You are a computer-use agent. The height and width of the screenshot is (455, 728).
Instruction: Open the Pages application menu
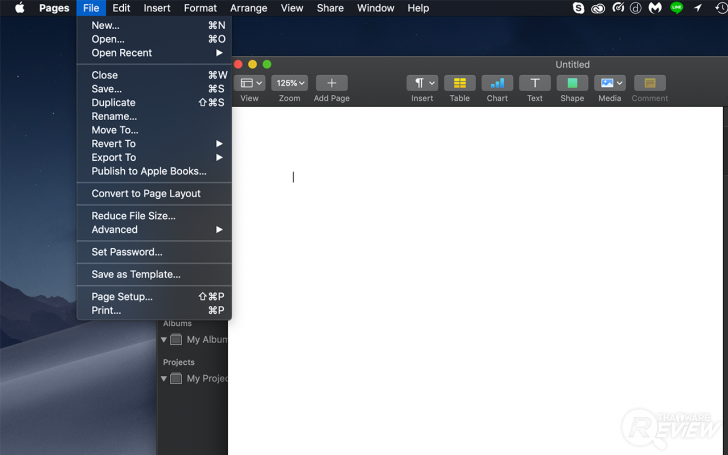pyautogui.click(x=54, y=8)
